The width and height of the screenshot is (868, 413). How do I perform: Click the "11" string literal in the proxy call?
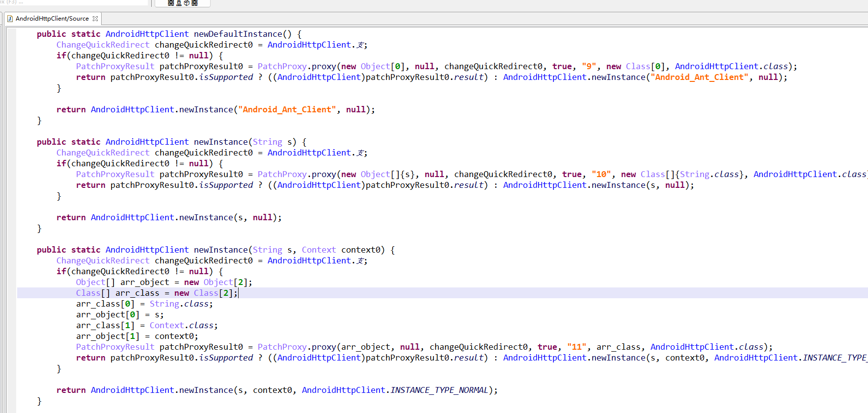click(x=576, y=347)
